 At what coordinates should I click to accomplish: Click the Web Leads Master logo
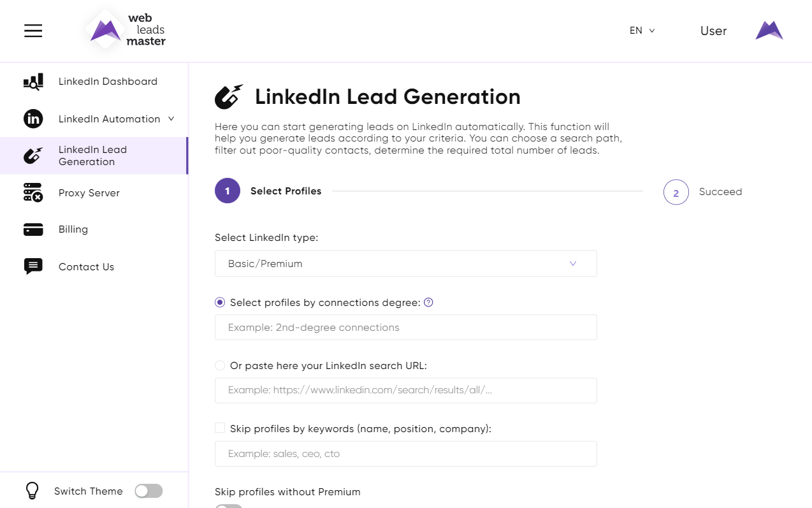click(126, 31)
